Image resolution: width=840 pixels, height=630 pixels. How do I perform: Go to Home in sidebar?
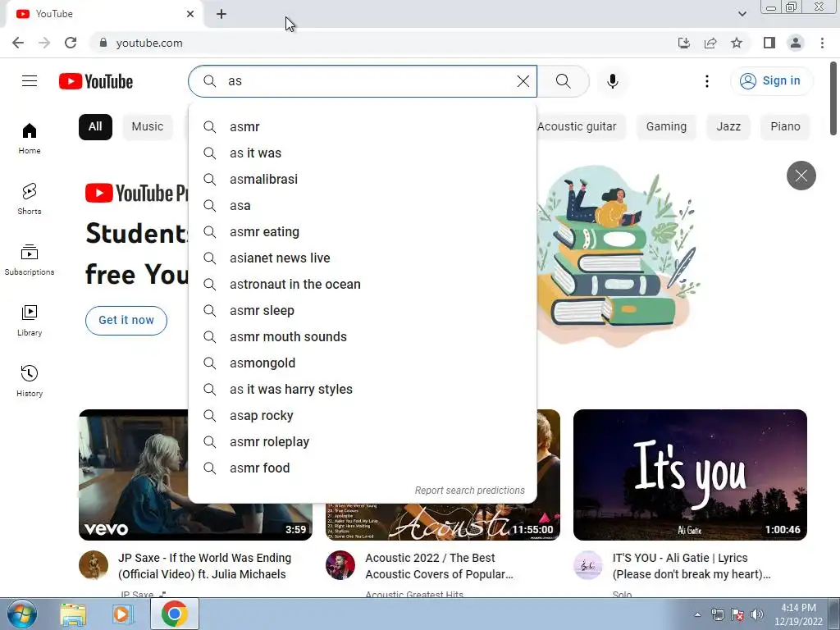pyautogui.click(x=30, y=138)
